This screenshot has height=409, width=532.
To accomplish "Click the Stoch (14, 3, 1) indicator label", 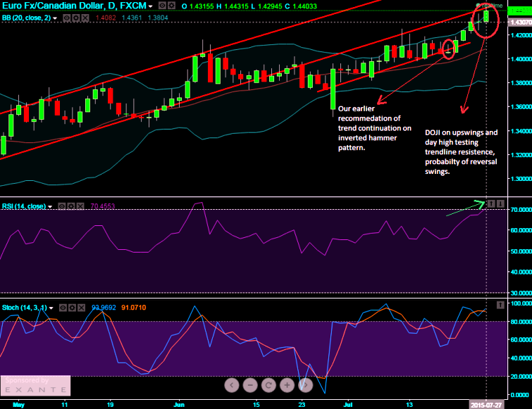I will [x=25, y=308].
